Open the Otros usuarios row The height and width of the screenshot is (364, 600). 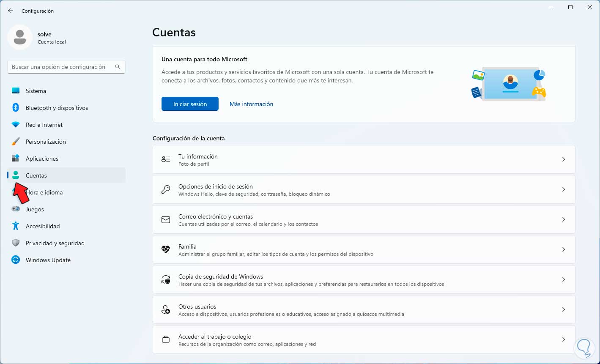point(364,309)
